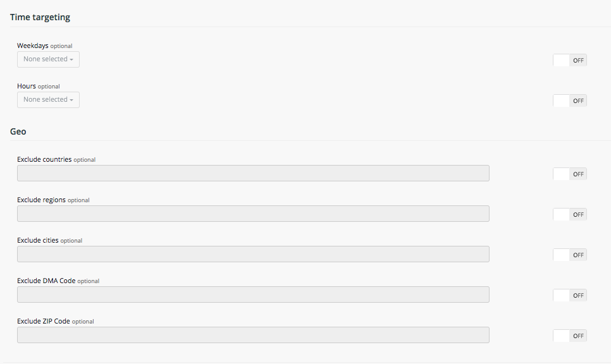Activate the Exclude DMA Code toggle

(570, 296)
